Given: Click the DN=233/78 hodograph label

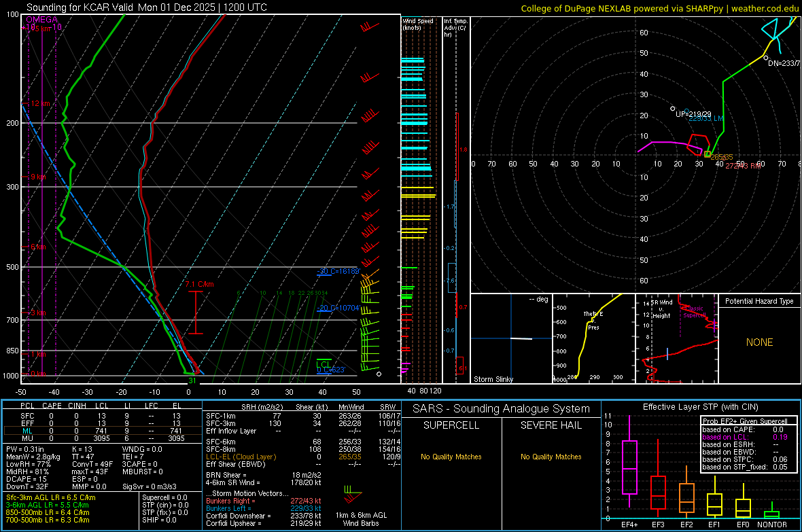Looking at the screenshot, I should pos(784,63).
